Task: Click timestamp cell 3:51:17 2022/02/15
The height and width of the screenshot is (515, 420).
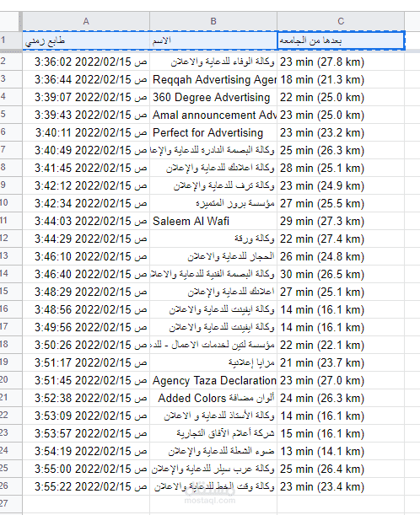Action: point(86,363)
